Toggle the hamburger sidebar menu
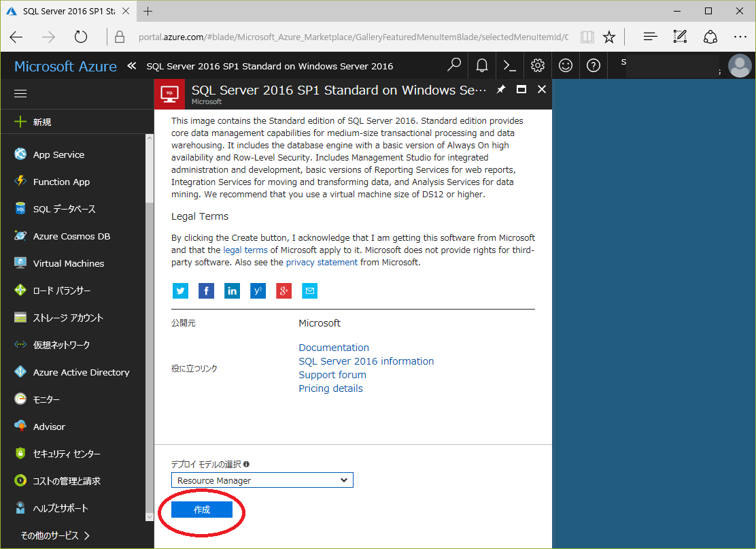 (20, 94)
